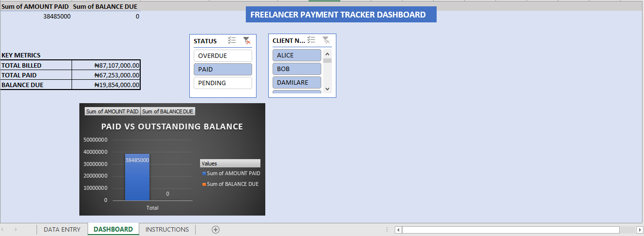Select the DASHBOARD sheet tab
This screenshot has height=236, width=644.
(113, 229)
